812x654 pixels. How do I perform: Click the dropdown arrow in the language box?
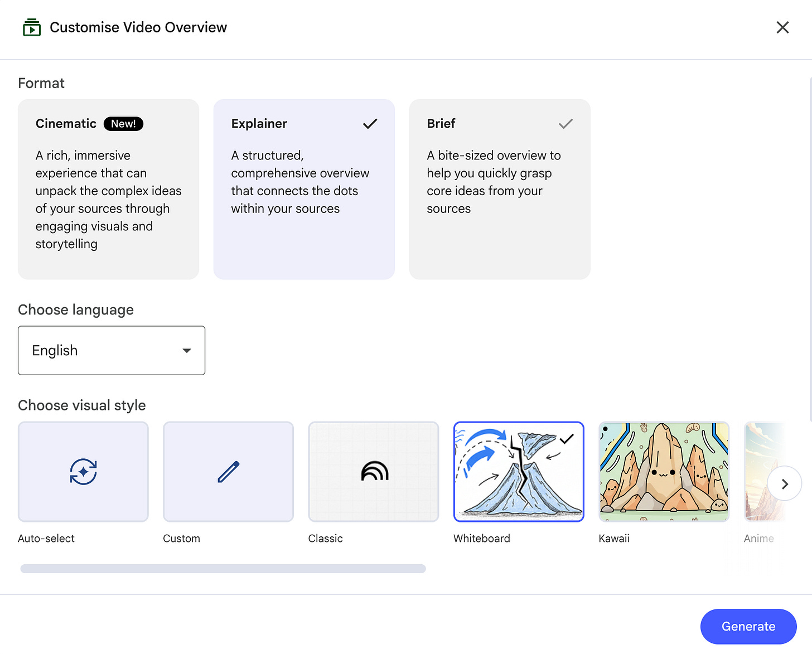click(187, 351)
